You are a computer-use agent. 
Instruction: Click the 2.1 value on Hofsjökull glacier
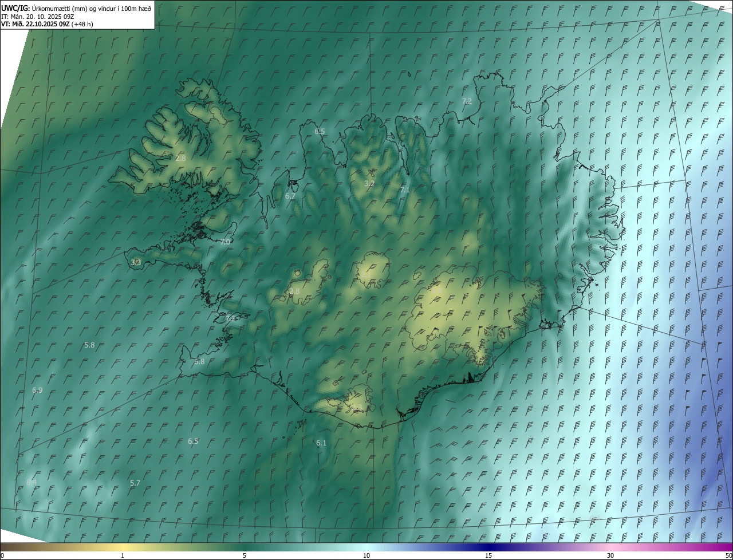click(x=366, y=274)
